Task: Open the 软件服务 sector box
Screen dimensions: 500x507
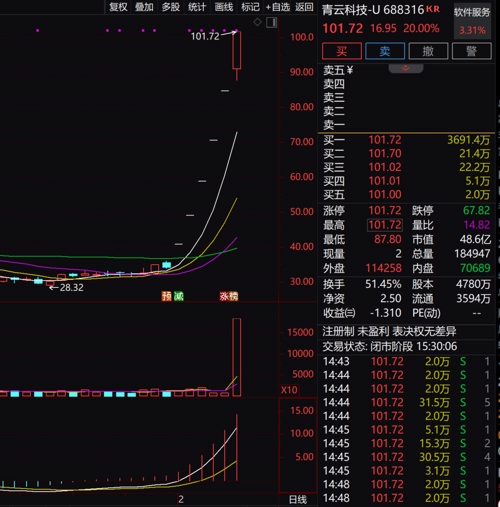Action: coord(472,22)
